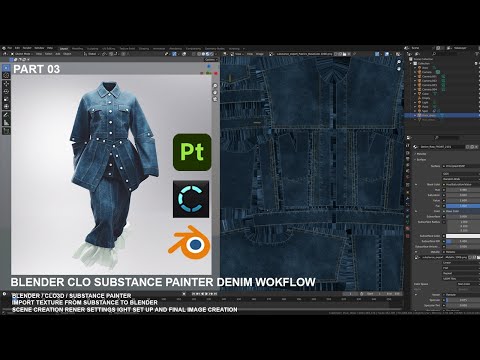Switch to material preview shading

point(207,54)
